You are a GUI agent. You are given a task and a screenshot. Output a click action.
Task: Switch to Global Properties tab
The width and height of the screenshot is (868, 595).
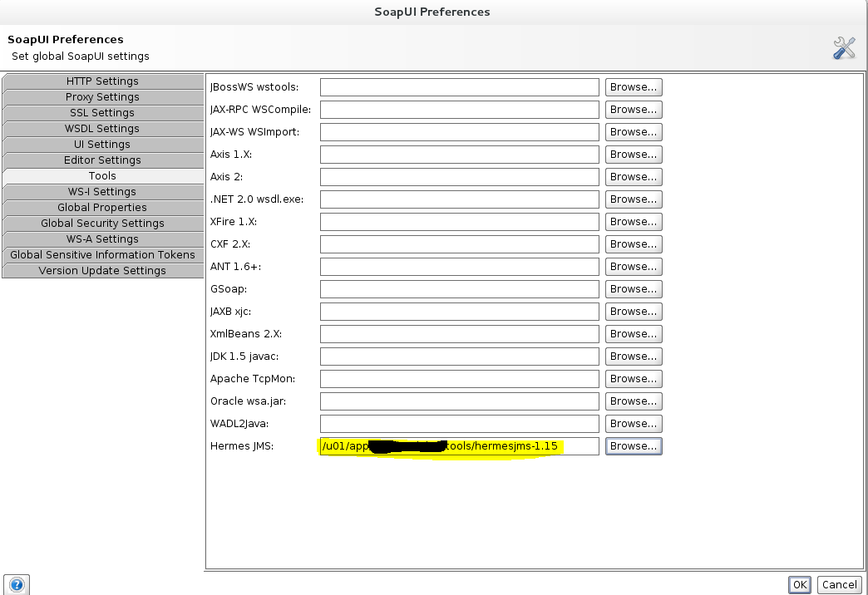click(102, 208)
